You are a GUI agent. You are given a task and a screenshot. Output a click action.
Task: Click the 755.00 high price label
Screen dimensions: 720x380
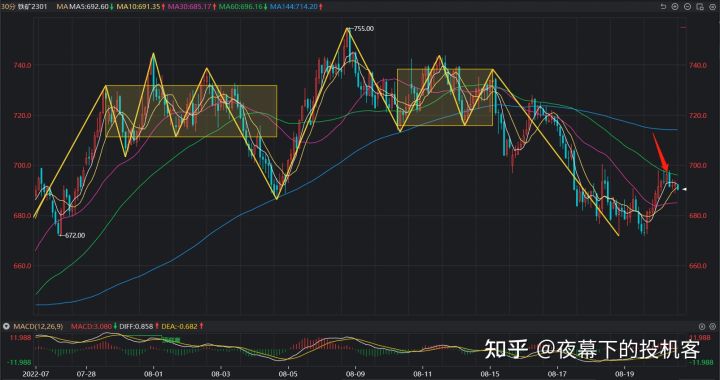pos(363,28)
